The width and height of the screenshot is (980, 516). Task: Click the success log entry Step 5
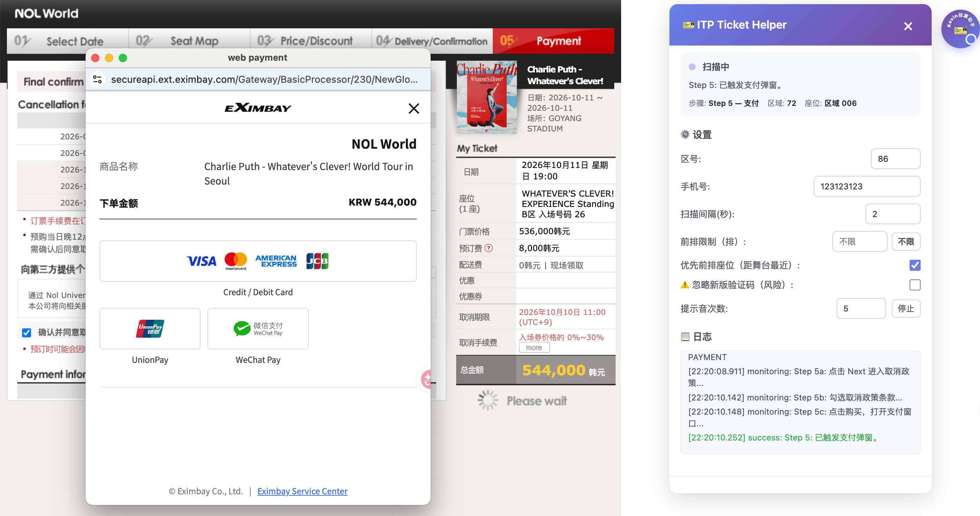click(784, 438)
